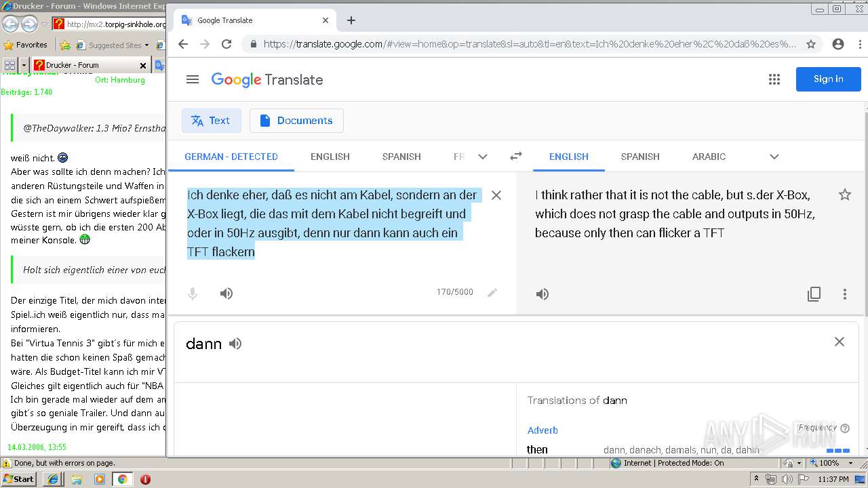Add page to Favorites bar in IE
The height and width of the screenshot is (488, 868).
[65, 45]
